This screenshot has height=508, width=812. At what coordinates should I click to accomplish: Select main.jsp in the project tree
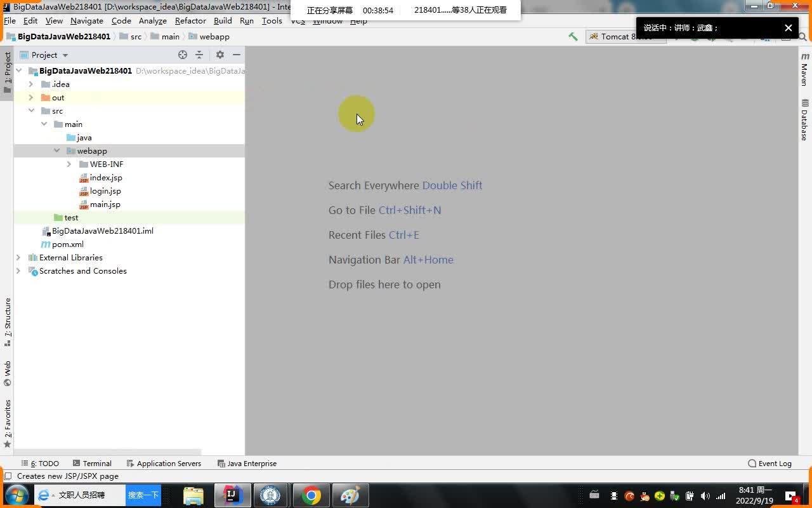106,204
